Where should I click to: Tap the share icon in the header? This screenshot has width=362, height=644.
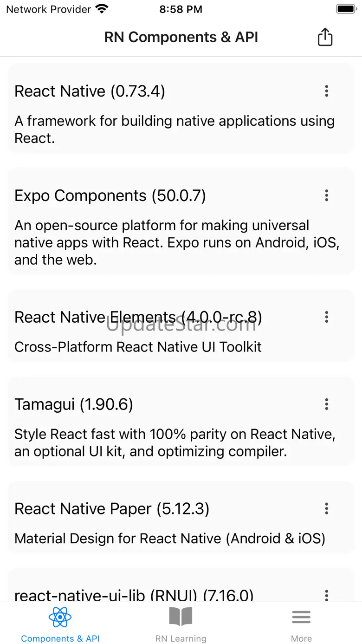[325, 37]
